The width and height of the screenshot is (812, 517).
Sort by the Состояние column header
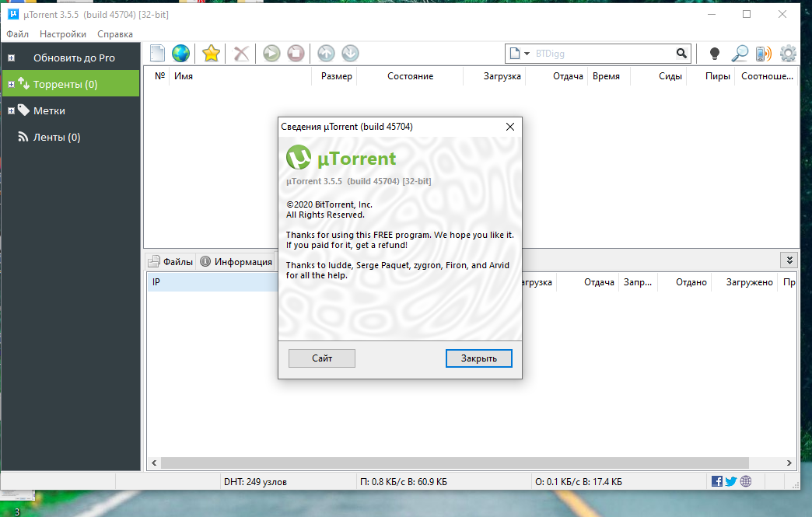tap(410, 76)
